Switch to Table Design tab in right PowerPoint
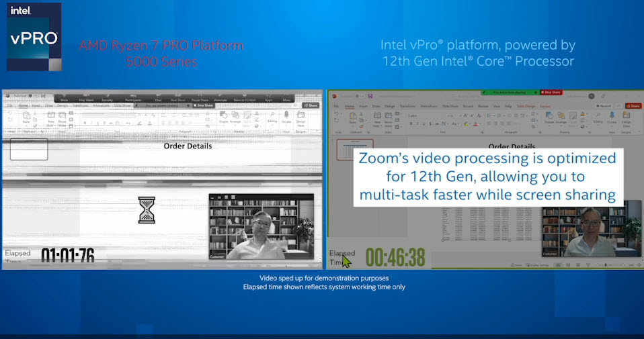Image resolution: width=644 pixels, height=339 pixels. (x=526, y=106)
